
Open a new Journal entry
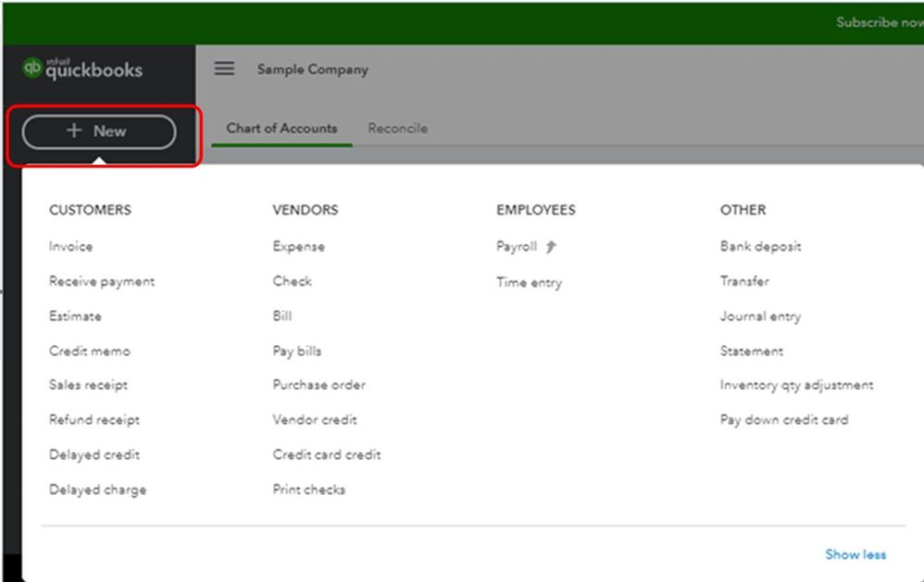(760, 316)
